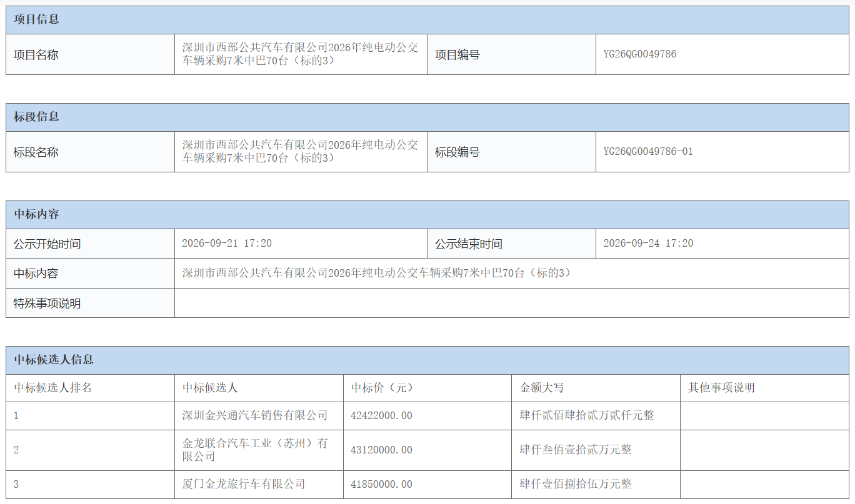Viewport: 855px width, 504px height.
Task: Click rank 3 in the candidate table
Action: (16, 485)
